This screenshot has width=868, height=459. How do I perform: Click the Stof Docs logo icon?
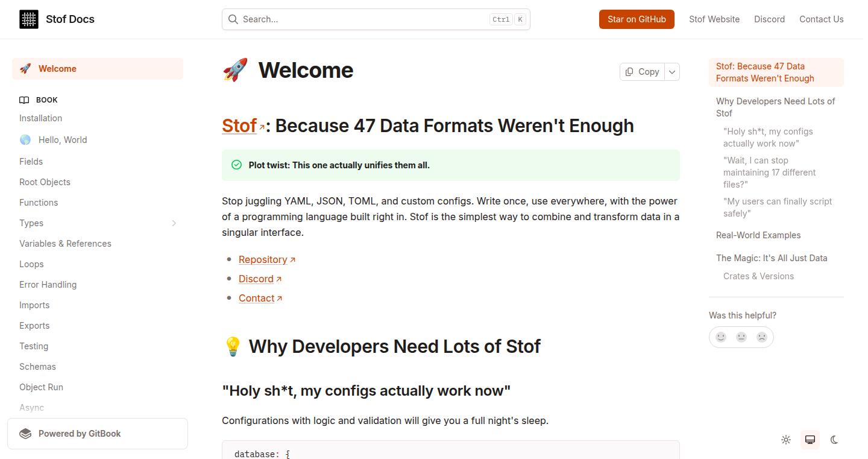(28, 19)
